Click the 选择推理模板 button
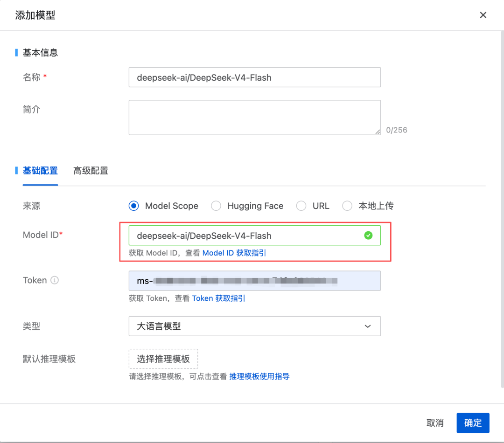Image resolution: width=504 pixels, height=443 pixels. click(163, 359)
